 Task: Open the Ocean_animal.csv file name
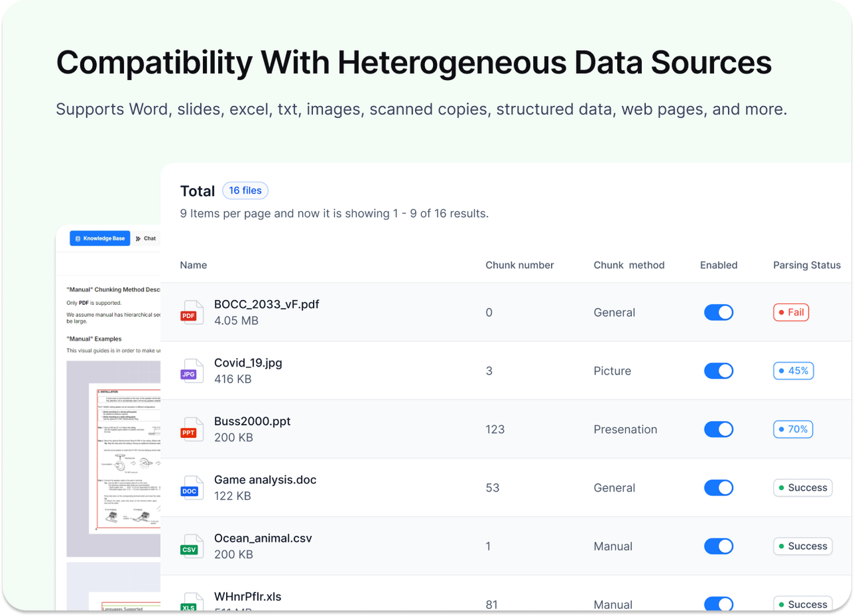point(263,538)
